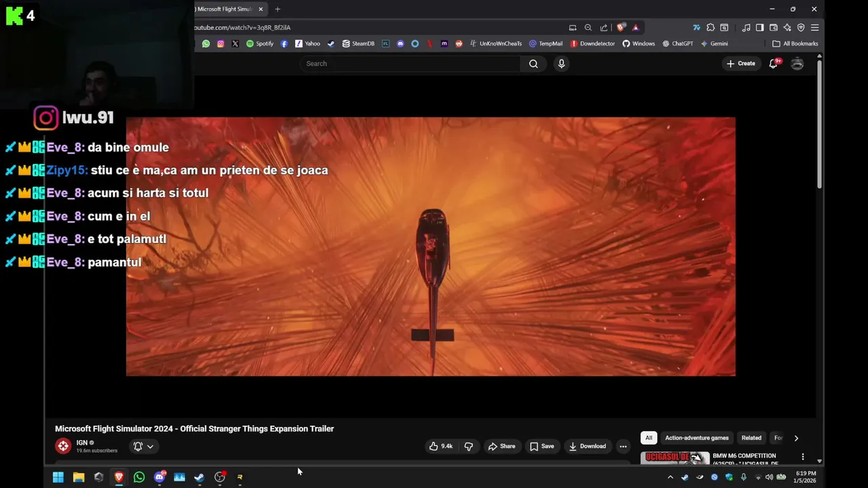
Task: Save the video to a playlist
Action: pos(542,446)
